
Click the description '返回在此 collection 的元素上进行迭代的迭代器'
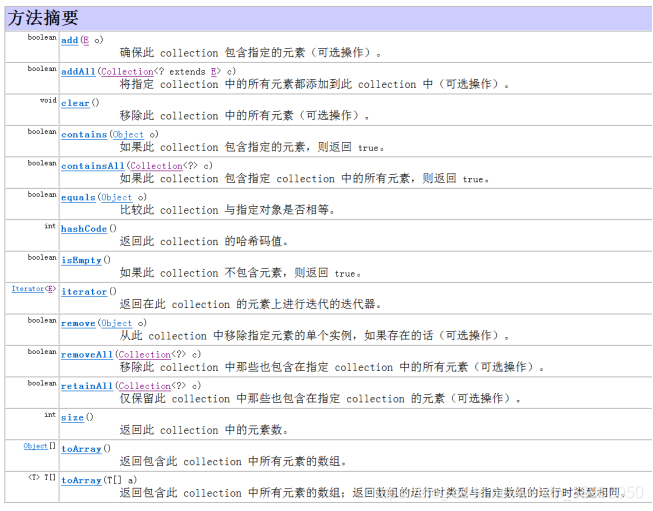coord(250,304)
